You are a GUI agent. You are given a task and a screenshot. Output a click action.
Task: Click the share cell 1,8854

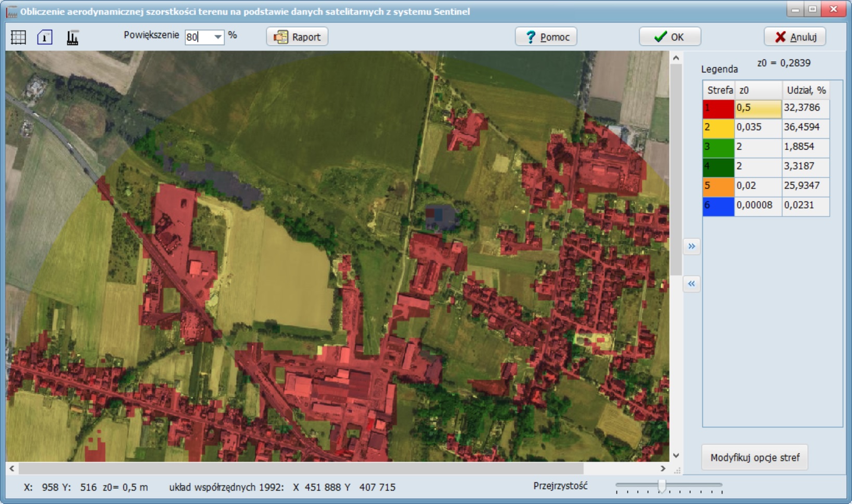pyautogui.click(x=806, y=147)
